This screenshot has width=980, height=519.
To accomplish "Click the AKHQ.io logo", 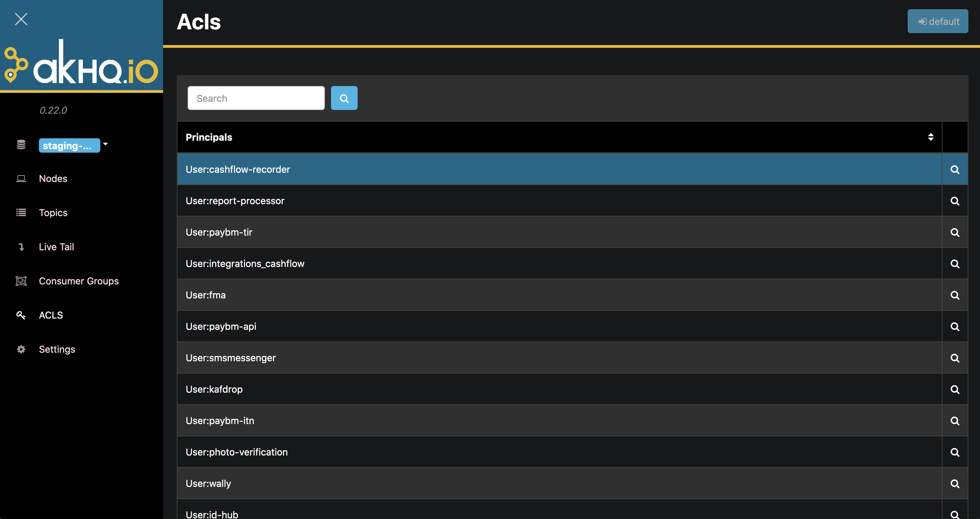I will (81, 63).
